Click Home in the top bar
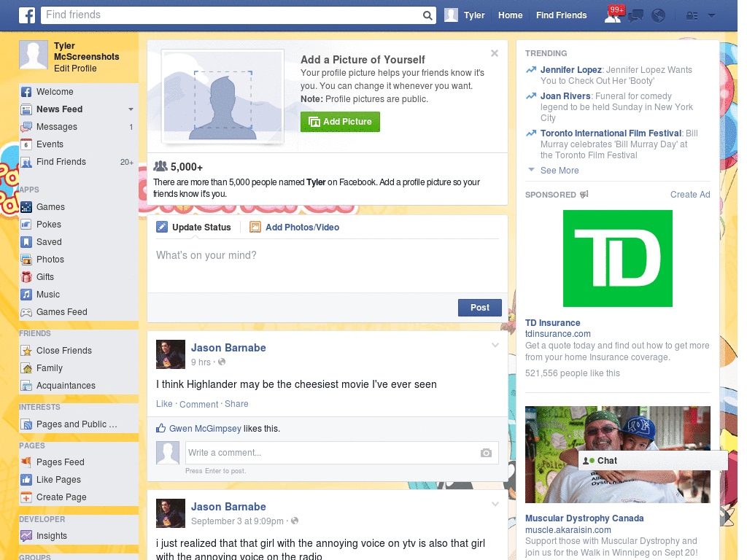Screen dimensions: 747x560 (510, 15)
